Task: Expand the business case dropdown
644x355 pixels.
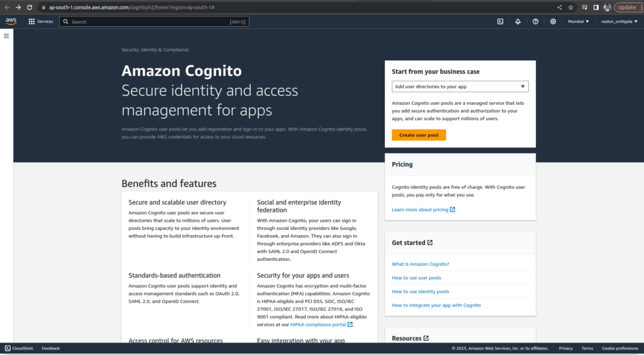Action: pos(460,87)
